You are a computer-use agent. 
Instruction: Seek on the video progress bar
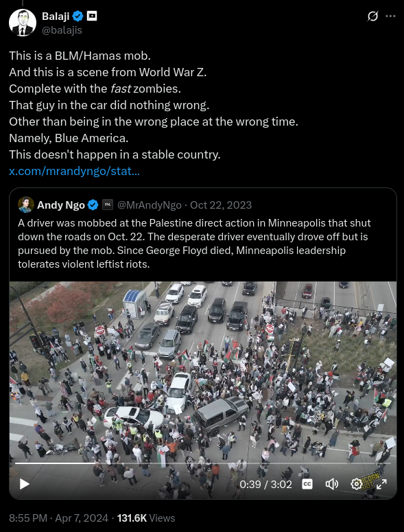tap(202, 463)
